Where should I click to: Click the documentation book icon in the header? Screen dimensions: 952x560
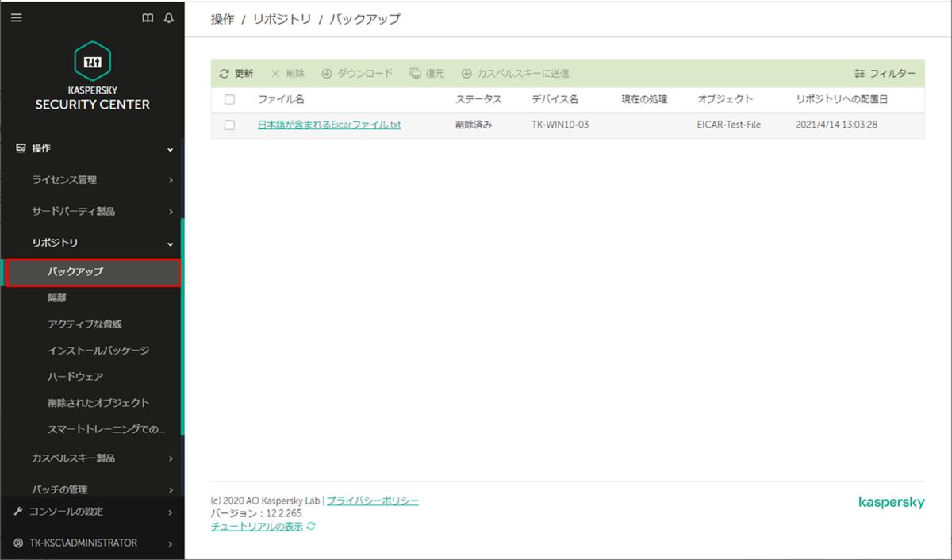[148, 17]
